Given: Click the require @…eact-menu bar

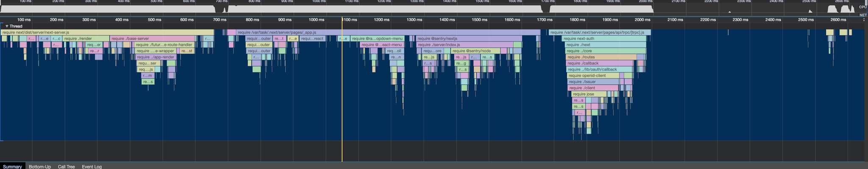Looking at the screenshot, I should (382, 45).
